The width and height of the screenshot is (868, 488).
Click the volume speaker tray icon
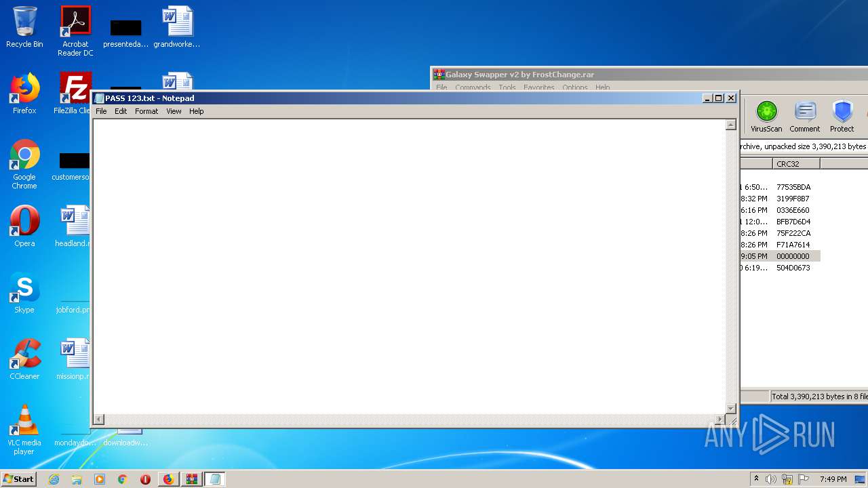[x=771, y=479]
